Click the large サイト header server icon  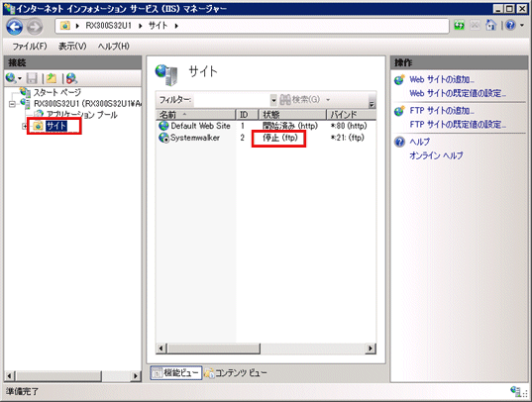166,74
